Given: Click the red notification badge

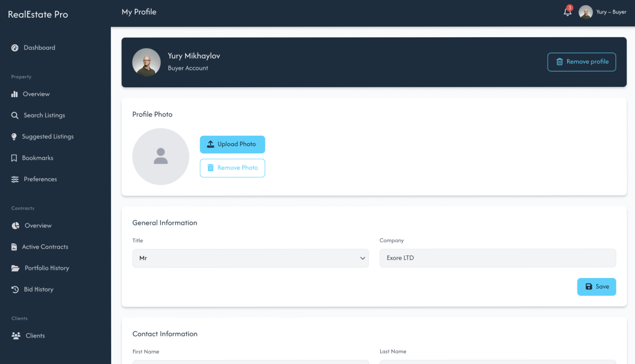Looking at the screenshot, I should 570,8.
